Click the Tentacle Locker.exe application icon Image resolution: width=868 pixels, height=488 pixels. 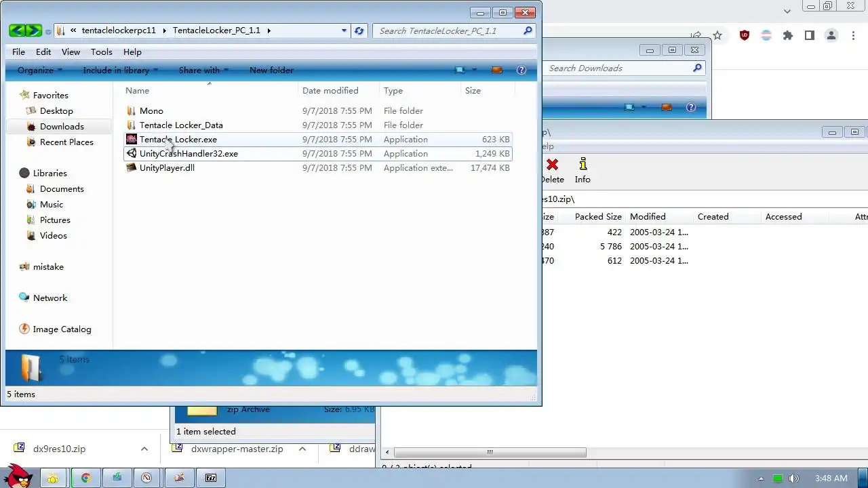pyautogui.click(x=132, y=139)
